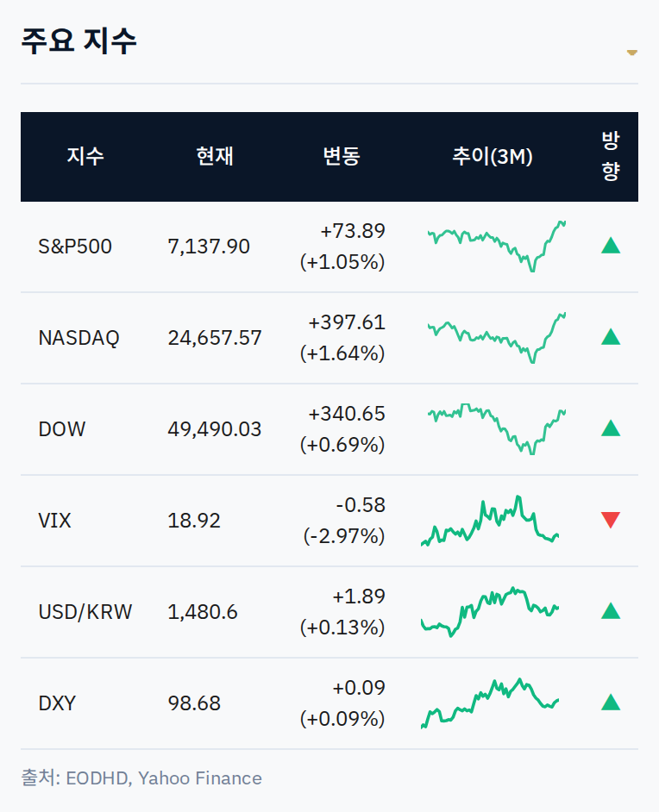Image resolution: width=659 pixels, height=812 pixels.
Task: Select the 변동 column header
Action: click(342, 156)
